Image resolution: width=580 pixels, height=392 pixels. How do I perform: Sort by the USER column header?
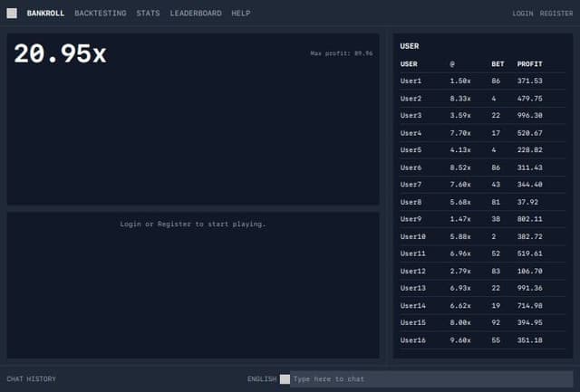(x=409, y=64)
